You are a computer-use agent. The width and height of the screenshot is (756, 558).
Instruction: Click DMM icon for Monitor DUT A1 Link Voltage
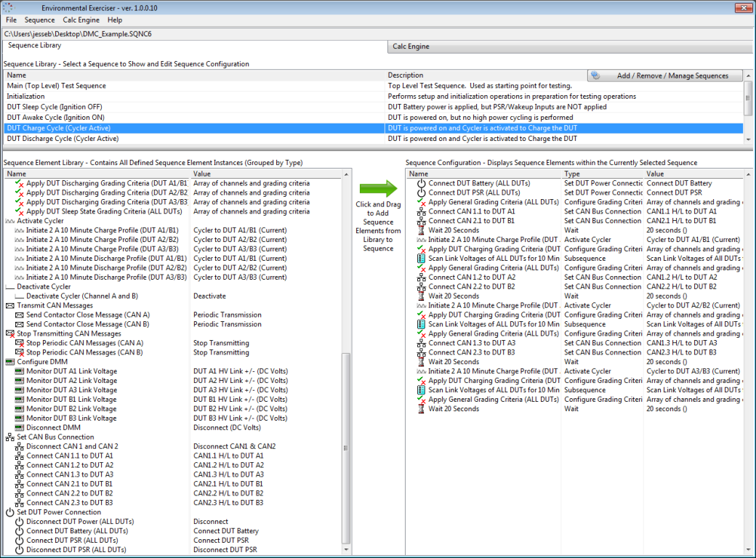point(20,371)
